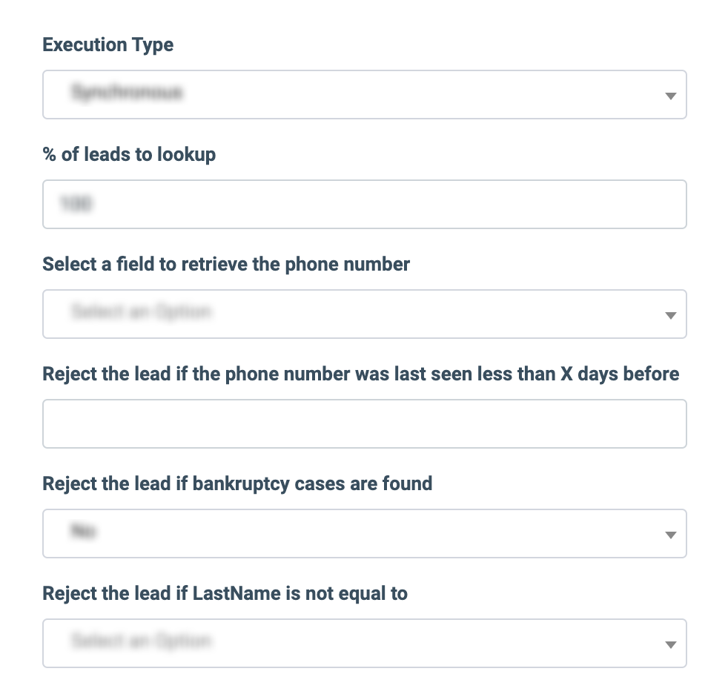Click the Select a field to retrieve label

[x=226, y=264]
